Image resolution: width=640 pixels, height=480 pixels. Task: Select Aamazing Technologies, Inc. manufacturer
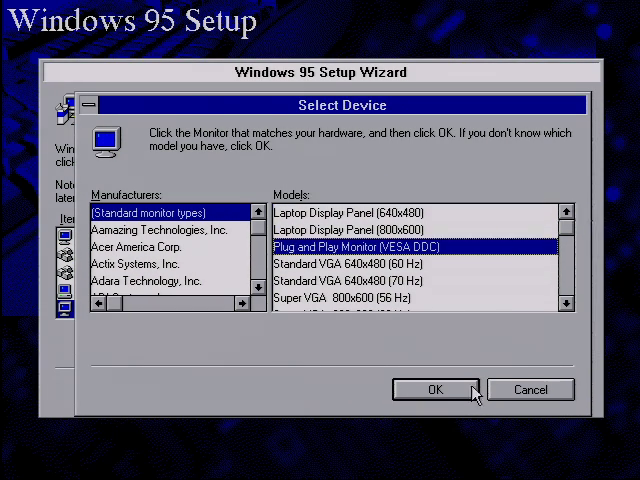pyautogui.click(x=170, y=230)
